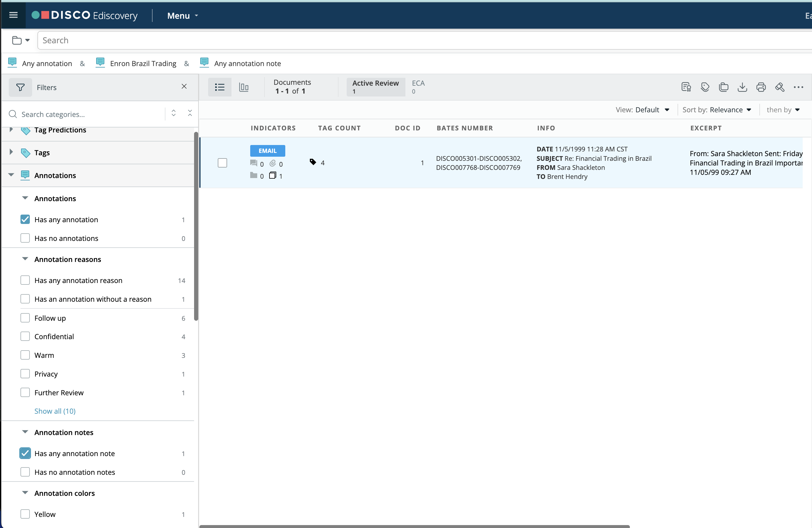Check 'Has no annotation notes'
The width and height of the screenshot is (812, 528).
point(25,472)
